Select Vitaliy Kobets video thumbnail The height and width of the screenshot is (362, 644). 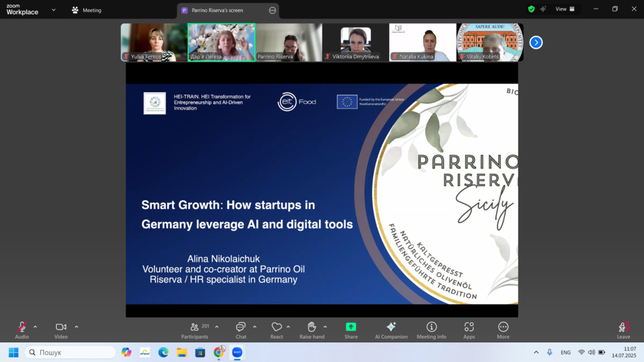click(489, 42)
